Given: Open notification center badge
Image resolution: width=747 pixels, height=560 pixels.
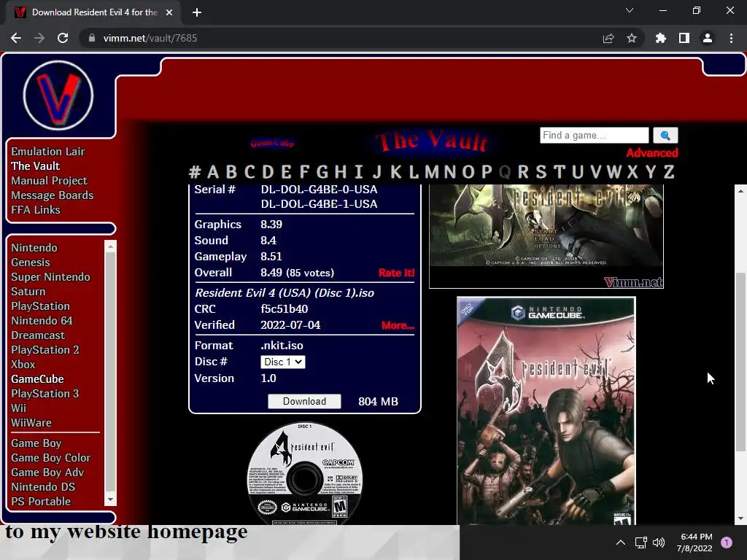Looking at the screenshot, I should coord(727,542).
